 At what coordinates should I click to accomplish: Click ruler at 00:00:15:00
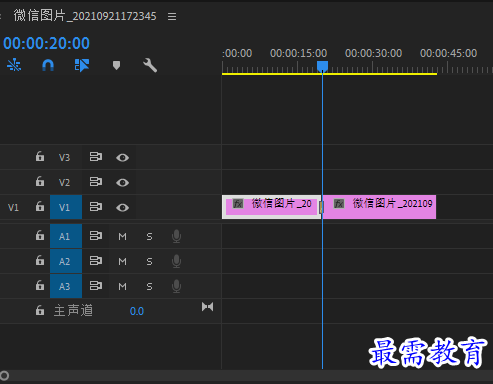coord(298,53)
